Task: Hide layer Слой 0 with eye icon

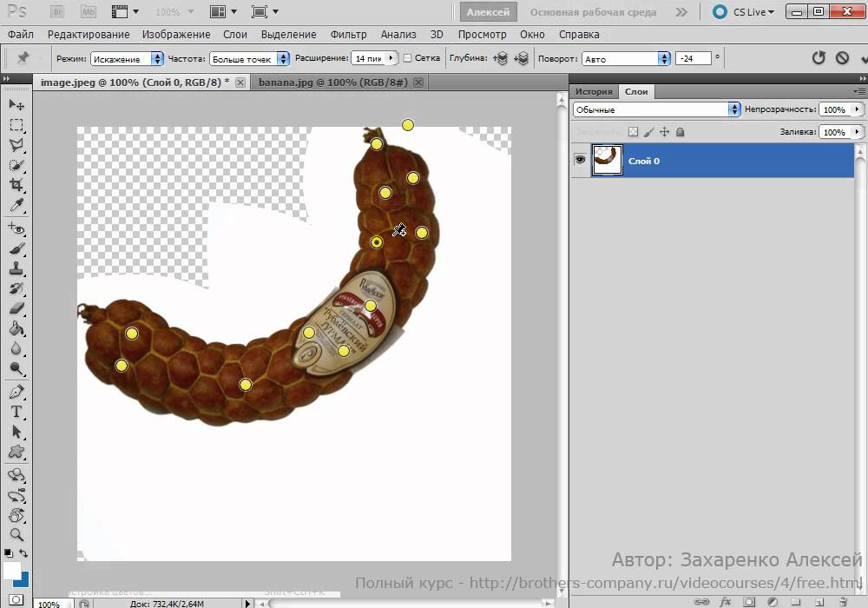Action: click(580, 161)
